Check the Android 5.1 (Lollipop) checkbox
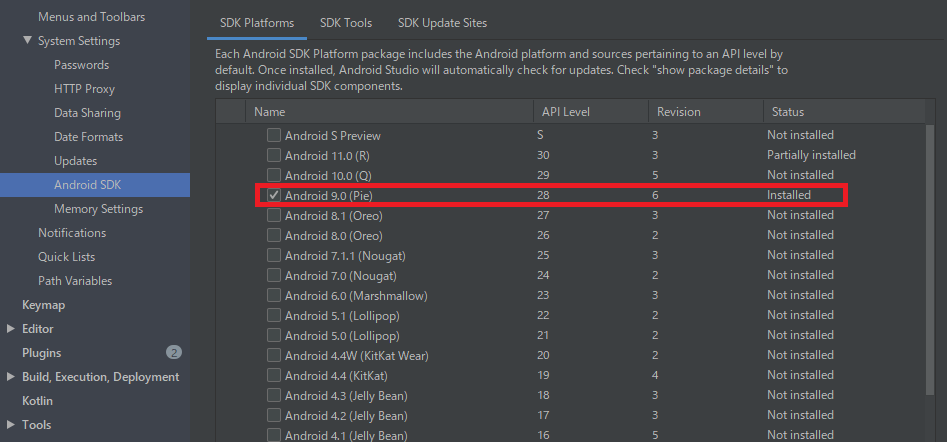This screenshot has width=947, height=442. pos(274,315)
